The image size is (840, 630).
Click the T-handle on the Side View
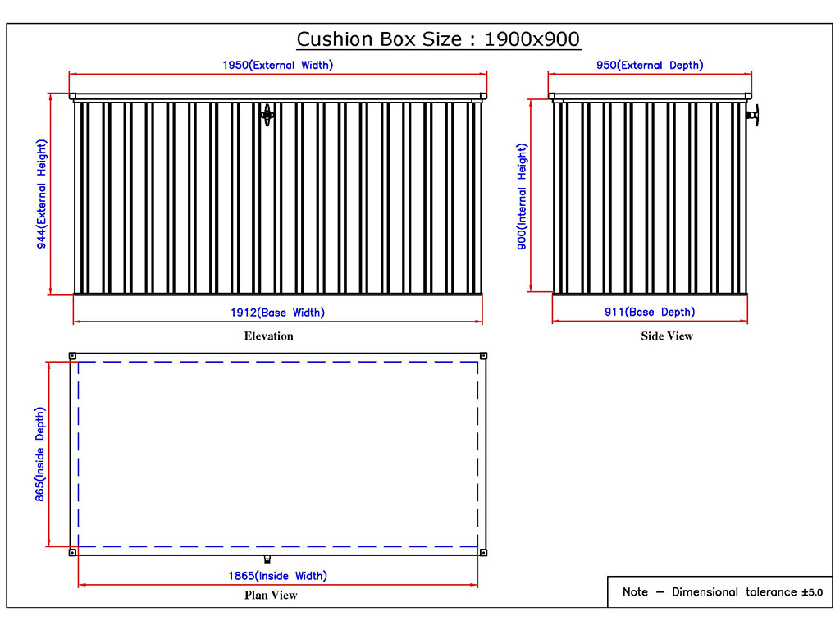pyautogui.click(x=753, y=116)
